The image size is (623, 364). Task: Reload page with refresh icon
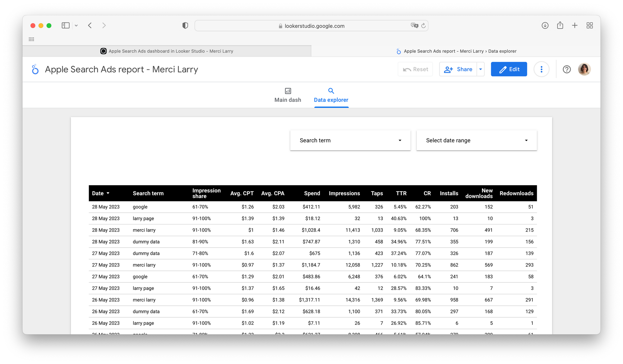(x=423, y=26)
